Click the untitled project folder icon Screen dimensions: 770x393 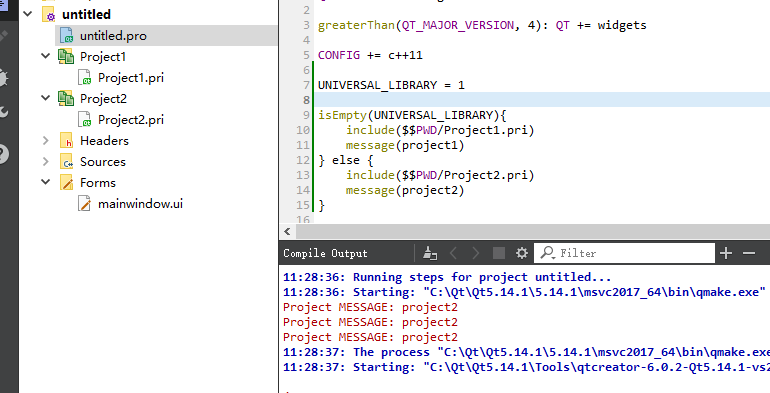tap(49, 14)
